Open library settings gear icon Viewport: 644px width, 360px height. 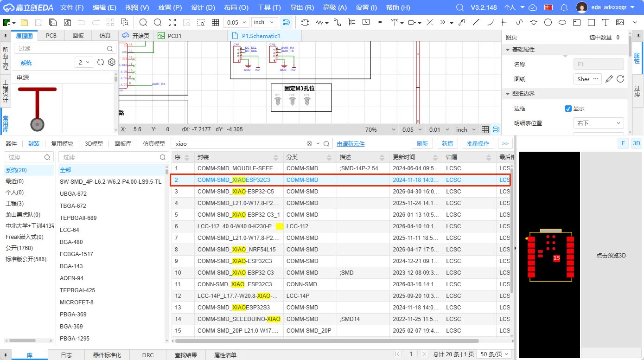112,63
